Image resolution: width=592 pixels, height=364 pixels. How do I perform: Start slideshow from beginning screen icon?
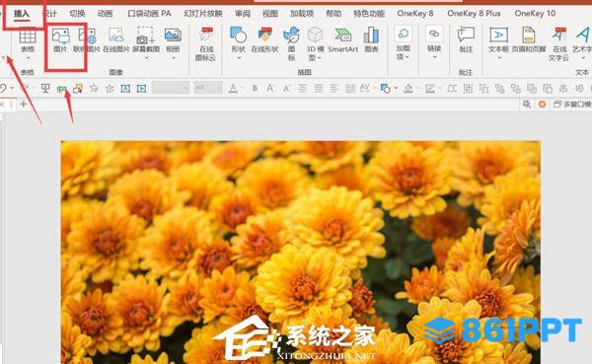click(45, 89)
